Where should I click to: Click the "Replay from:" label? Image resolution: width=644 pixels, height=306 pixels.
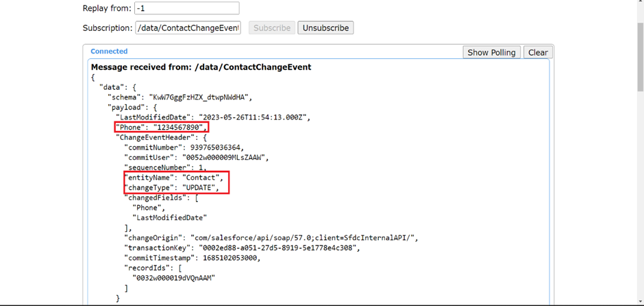tap(107, 8)
